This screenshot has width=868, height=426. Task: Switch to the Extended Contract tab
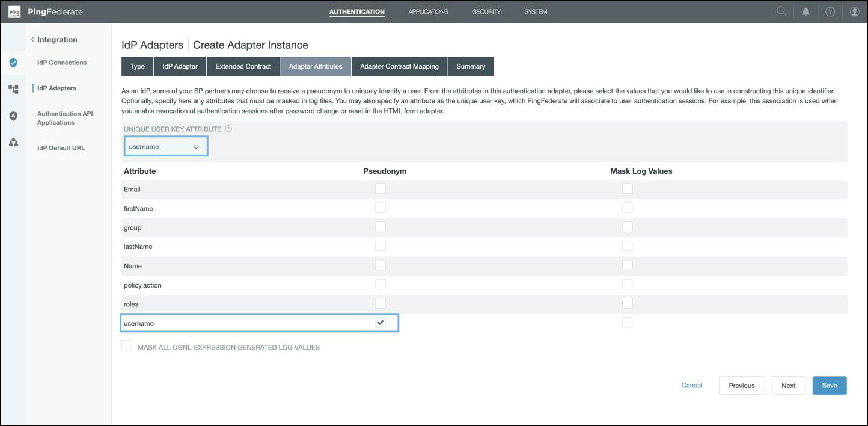[243, 66]
